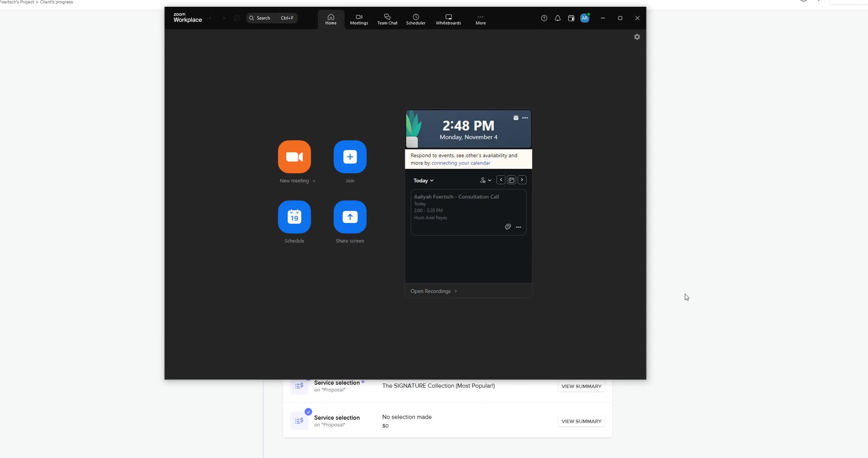Follow the connecting your calendar link
The height and width of the screenshot is (458, 868).
pyautogui.click(x=460, y=163)
